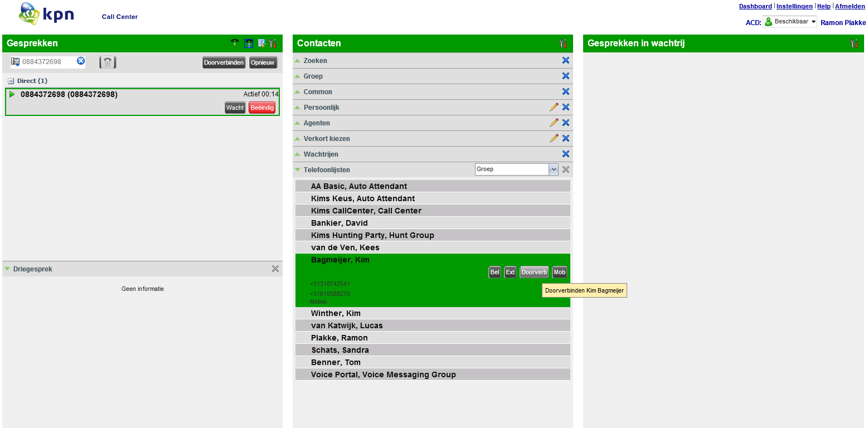Transfer to Kim Bagmeijer with Doorverb

[534, 273]
